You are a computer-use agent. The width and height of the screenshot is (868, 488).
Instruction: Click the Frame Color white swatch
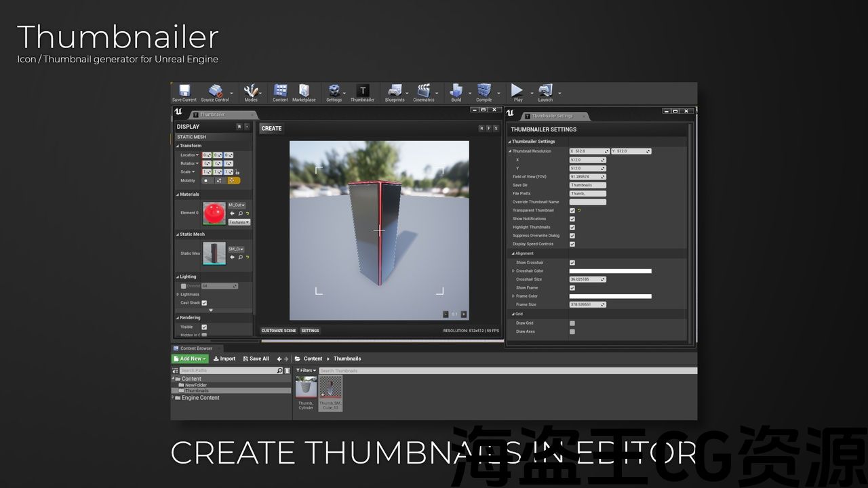610,296
